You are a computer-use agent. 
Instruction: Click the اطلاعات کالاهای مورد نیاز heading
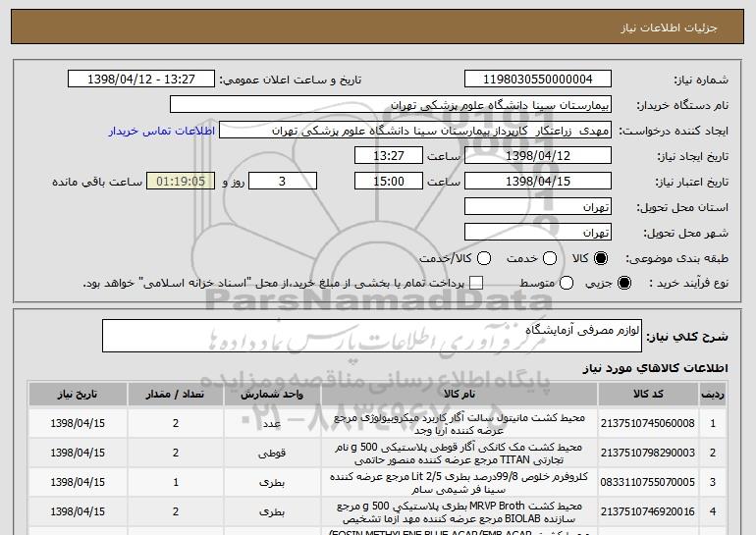point(655,368)
